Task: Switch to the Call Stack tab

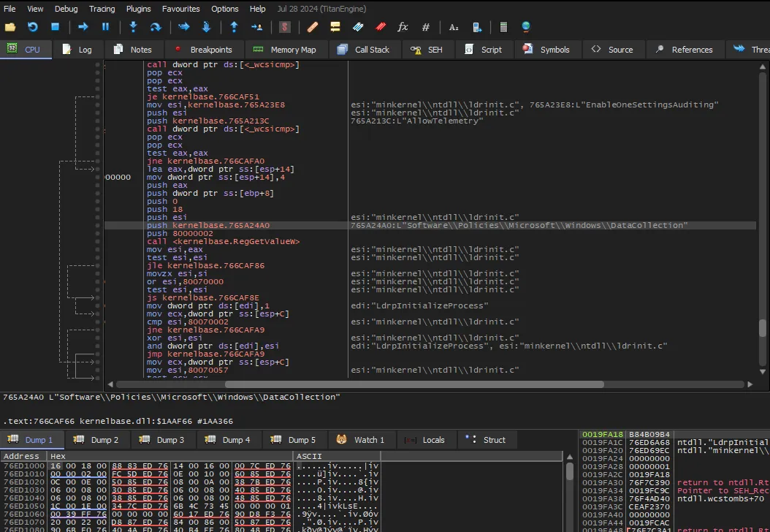Action: coord(364,50)
